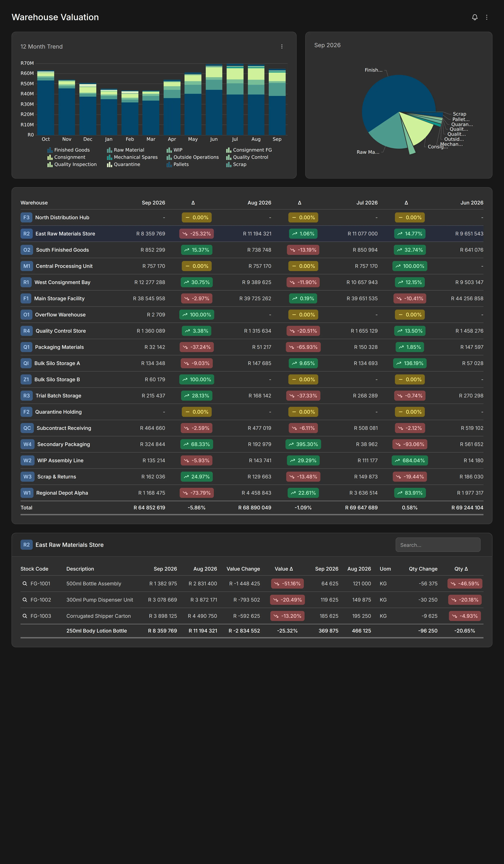Screen dimensions: 504x864
Task: Click the -25.32% change badge
Action: [196, 233]
